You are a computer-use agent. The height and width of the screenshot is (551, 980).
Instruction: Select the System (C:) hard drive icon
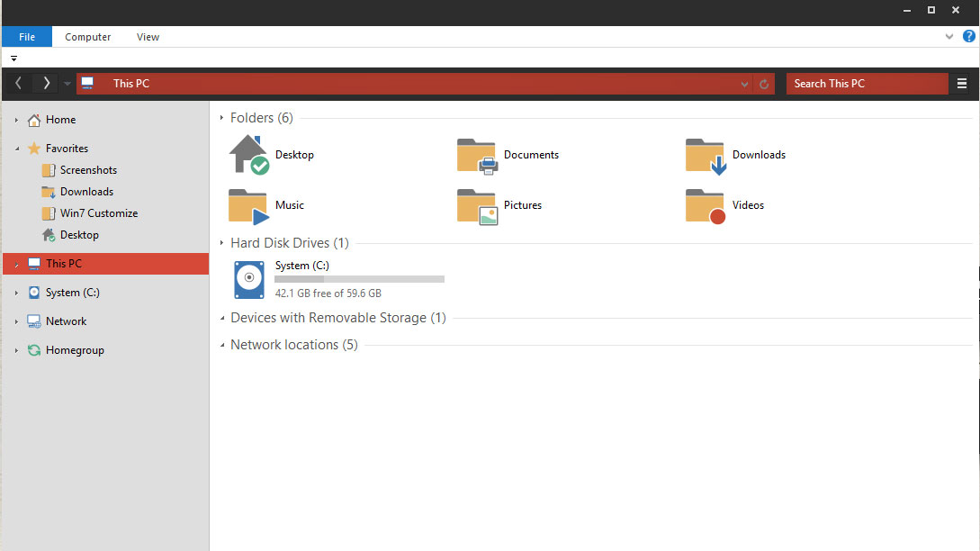pos(249,280)
